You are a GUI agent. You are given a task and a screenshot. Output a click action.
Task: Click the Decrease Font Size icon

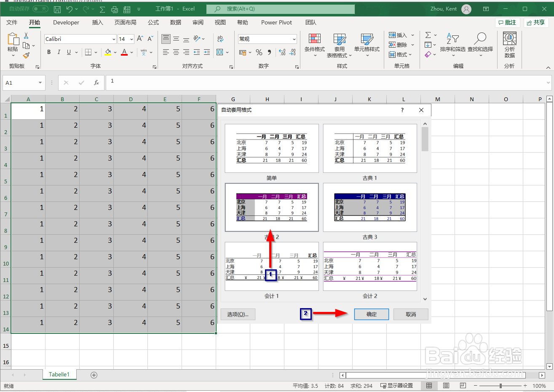150,39
